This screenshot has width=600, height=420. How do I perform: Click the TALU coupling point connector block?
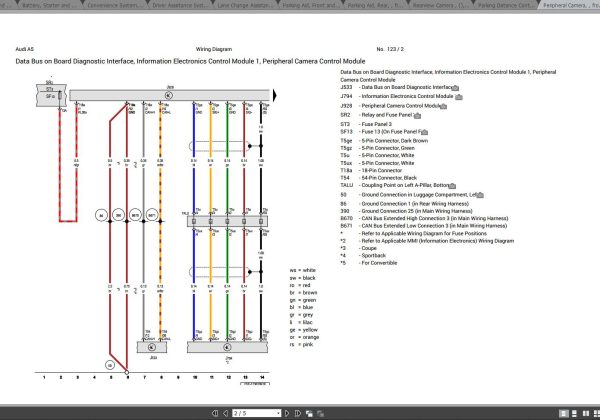pos(227,221)
